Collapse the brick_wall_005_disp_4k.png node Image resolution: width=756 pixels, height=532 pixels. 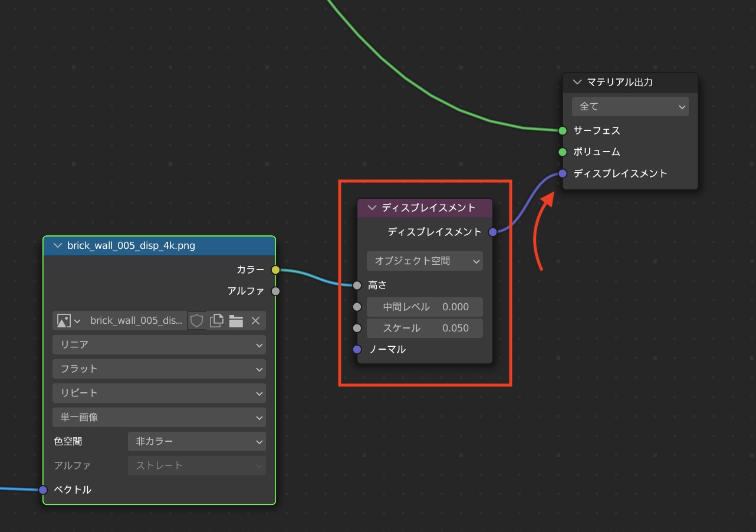[57, 246]
